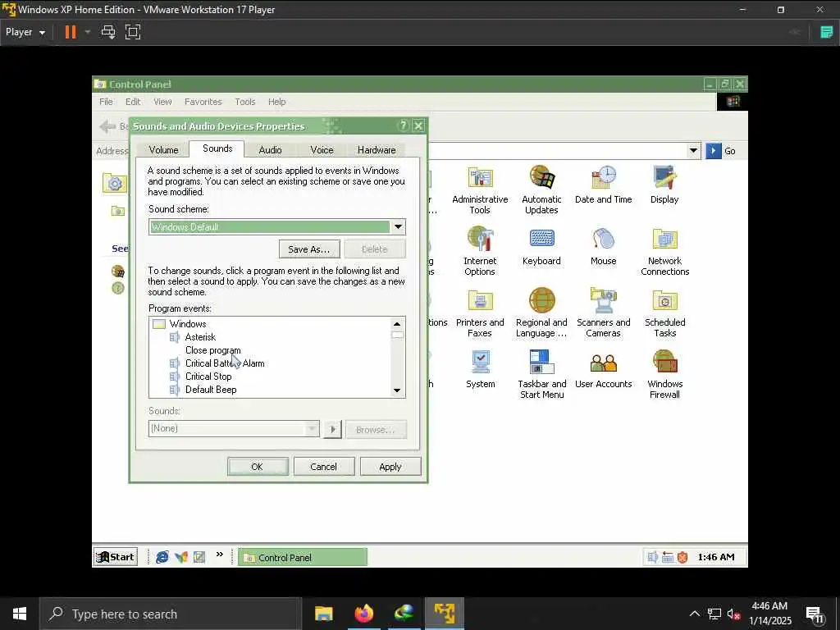The height and width of the screenshot is (630, 840).
Task: Open the Sound scheme dropdown
Action: (398, 226)
